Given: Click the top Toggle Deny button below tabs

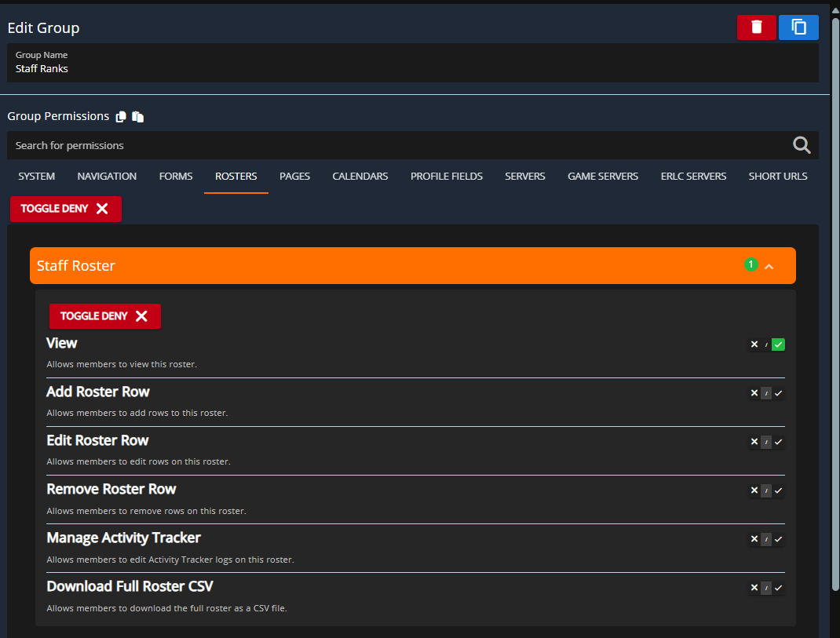Looking at the screenshot, I should point(66,209).
